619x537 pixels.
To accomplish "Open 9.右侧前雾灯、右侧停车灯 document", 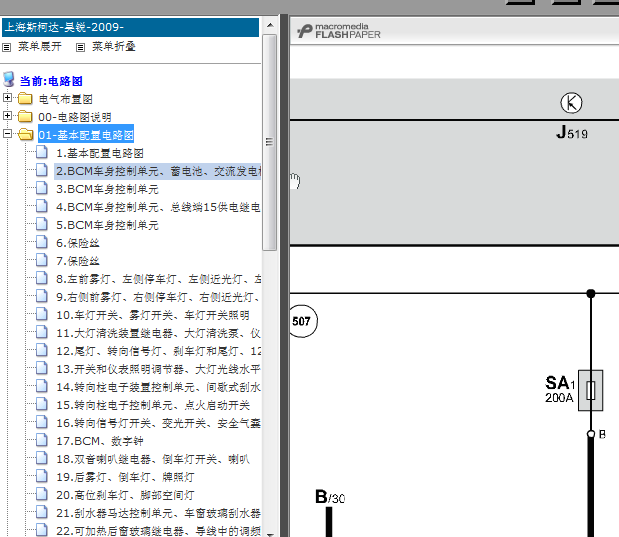I will (158, 297).
